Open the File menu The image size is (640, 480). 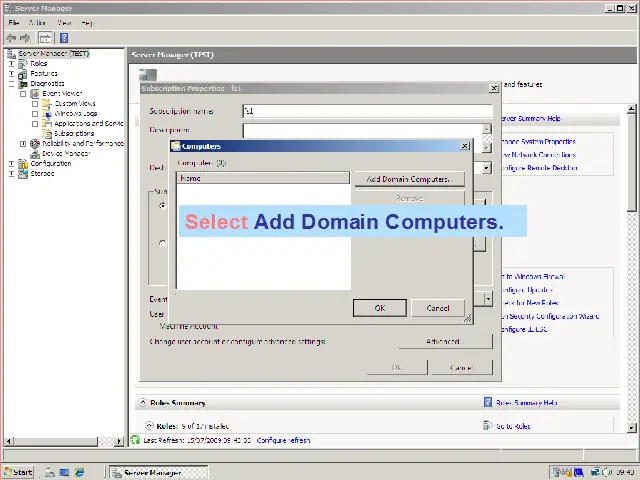[x=14, y=23]
